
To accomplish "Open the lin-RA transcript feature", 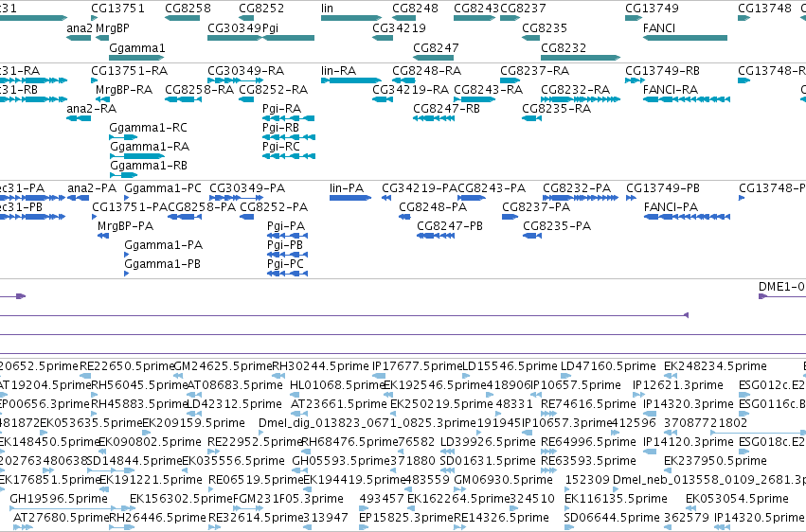I will [x=351, y=80].
